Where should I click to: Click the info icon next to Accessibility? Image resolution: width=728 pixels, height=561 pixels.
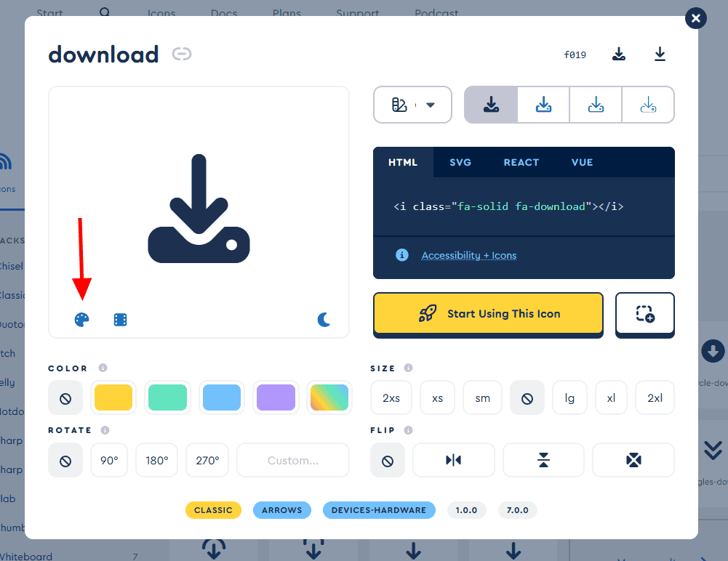pos(401,255)
